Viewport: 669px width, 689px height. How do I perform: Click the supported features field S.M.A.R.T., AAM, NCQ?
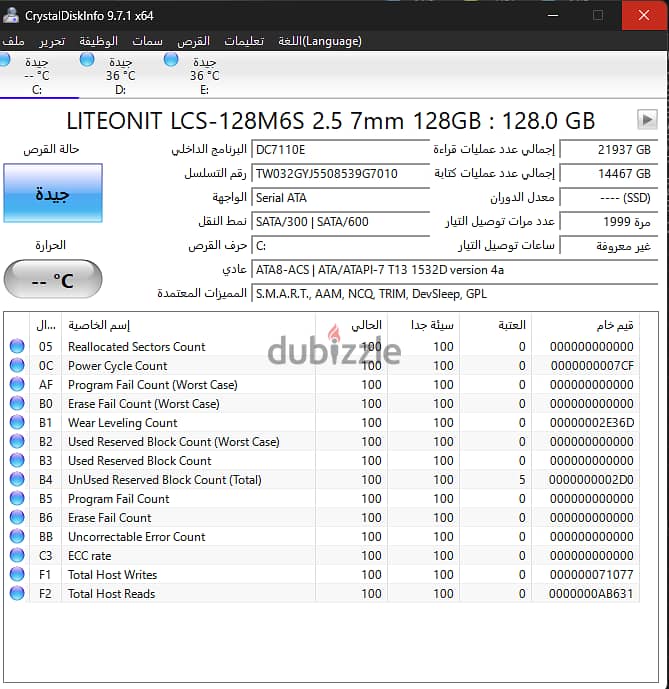tap(455, 294)
